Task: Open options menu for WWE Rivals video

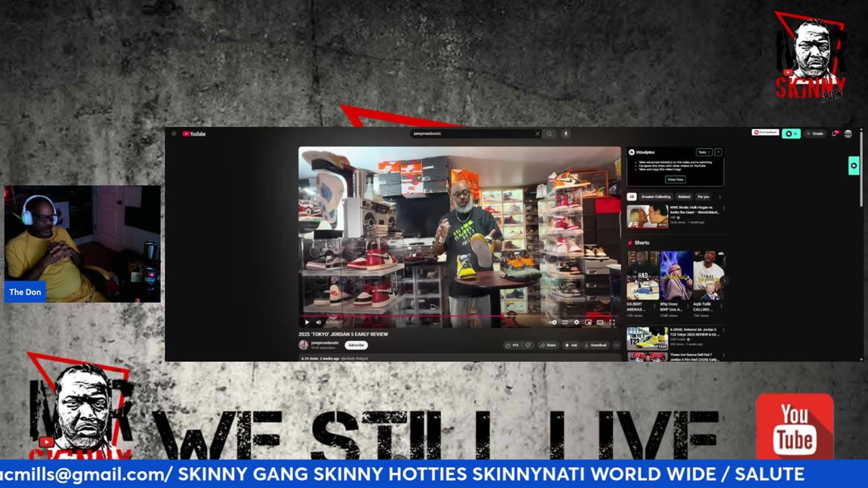Action: [x=723, y=208]
